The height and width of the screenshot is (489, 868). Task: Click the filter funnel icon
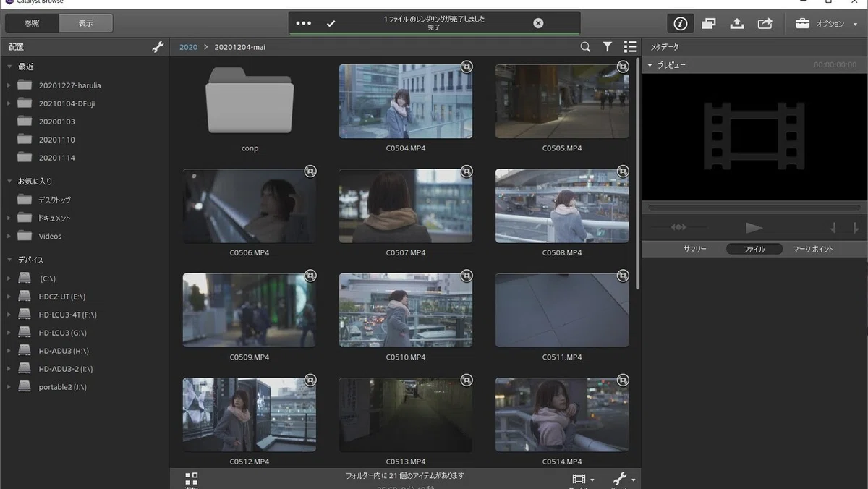(x=608, y=46)
